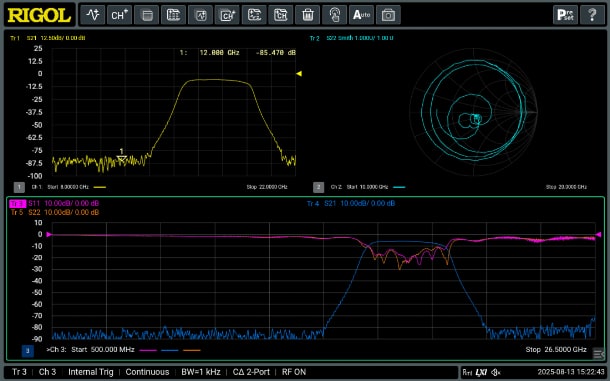
Task: Click the blue trace color line for Ch 3
Action: pyautogui.click(x=170, y=350)
